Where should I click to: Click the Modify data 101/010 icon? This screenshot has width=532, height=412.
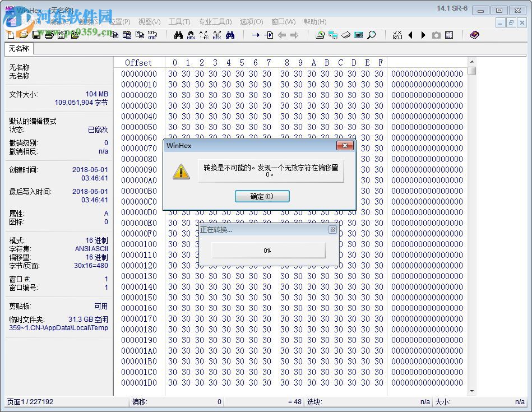coord(152,35)
